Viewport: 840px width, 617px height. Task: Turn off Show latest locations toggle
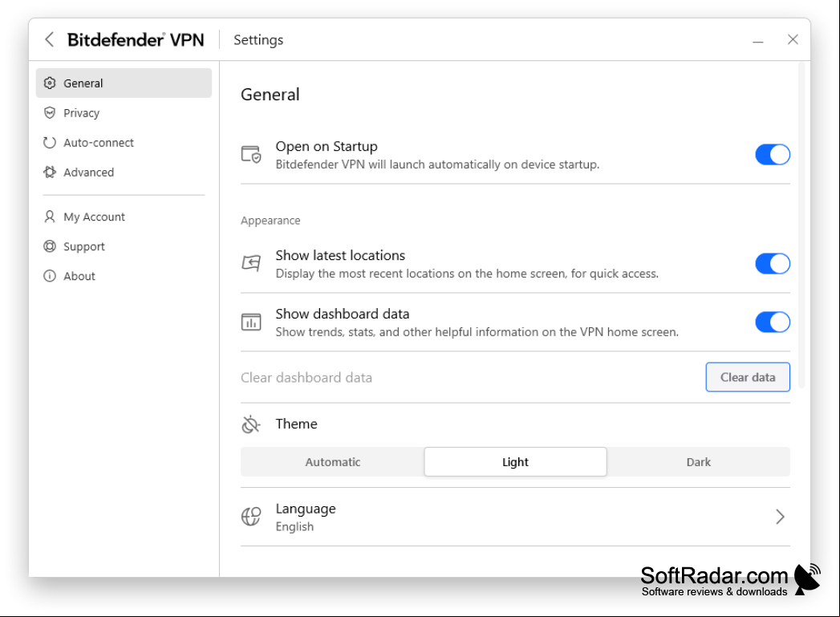[x=773, y=263]
